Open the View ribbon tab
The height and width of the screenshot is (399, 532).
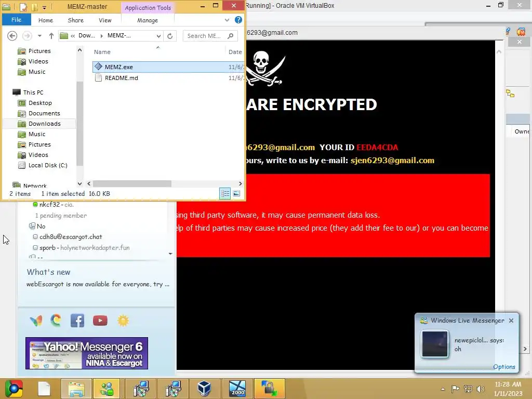point(105,20)
